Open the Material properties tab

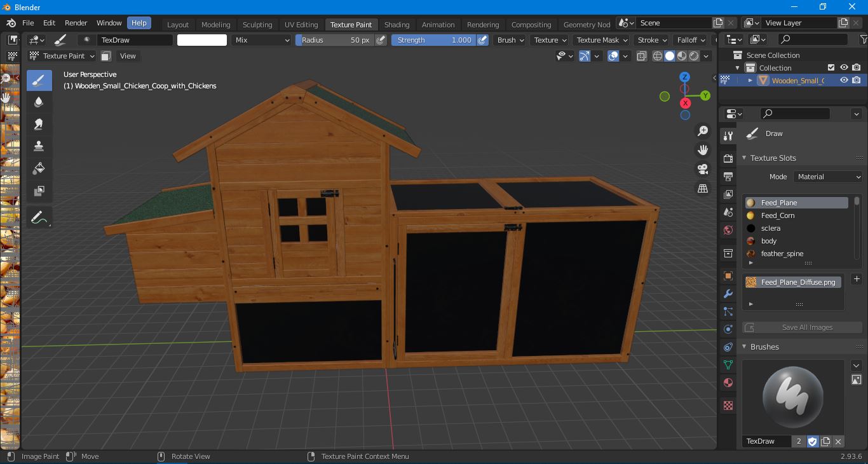pyautogui.click(x=728, y=383)
